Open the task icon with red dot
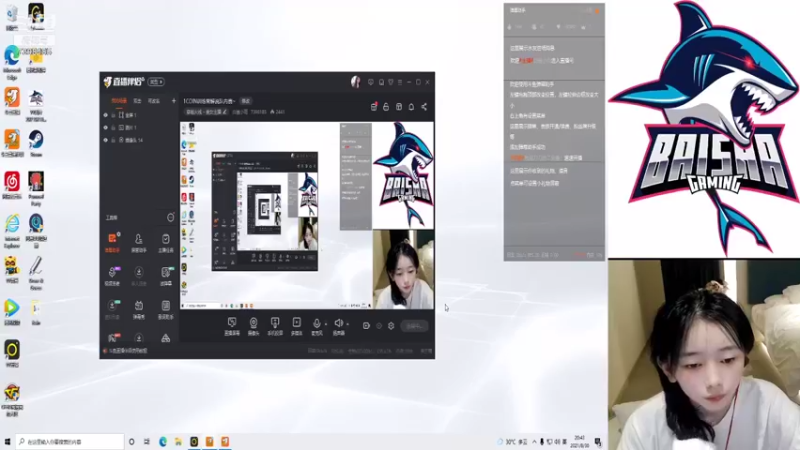Screen dimensions: 800x450 tap(374, 106)
